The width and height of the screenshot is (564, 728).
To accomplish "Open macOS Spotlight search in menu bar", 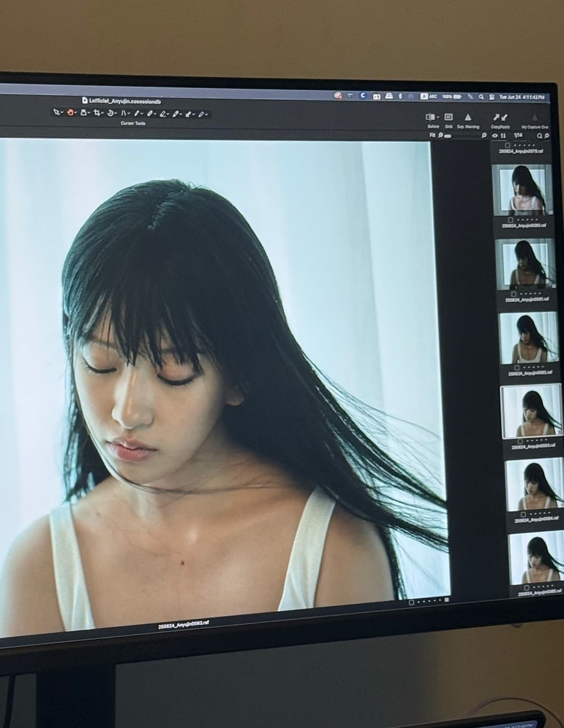I will 481,97.
